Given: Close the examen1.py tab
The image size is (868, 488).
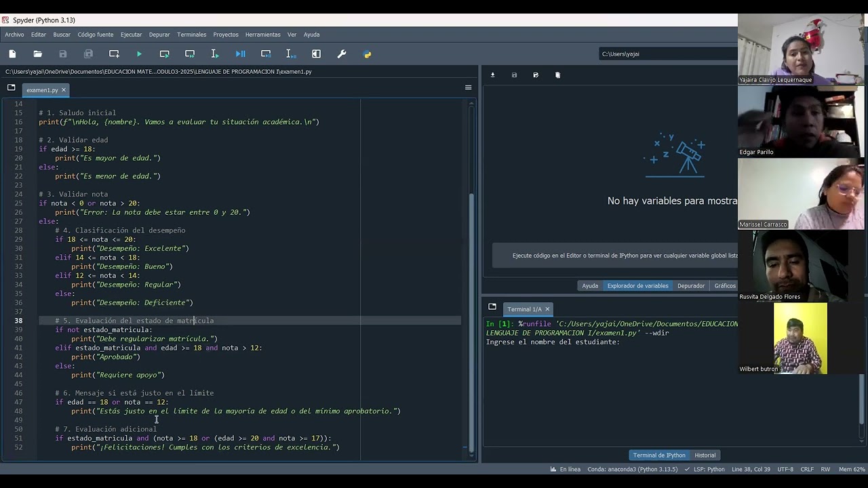Looking at the screenshot, I should [64, 90].
